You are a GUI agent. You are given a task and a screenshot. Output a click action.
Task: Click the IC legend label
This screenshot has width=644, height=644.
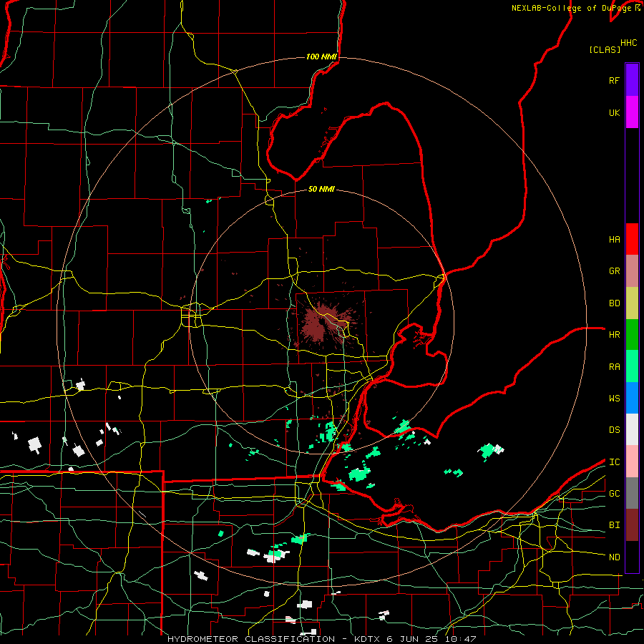tap(614, 462)
